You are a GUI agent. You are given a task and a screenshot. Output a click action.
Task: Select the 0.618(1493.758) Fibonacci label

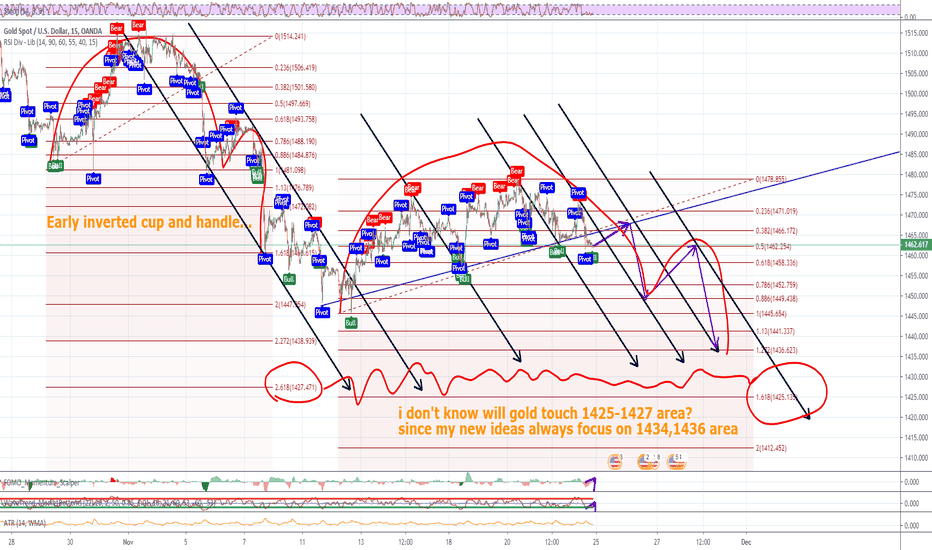[x=295, y=119]
